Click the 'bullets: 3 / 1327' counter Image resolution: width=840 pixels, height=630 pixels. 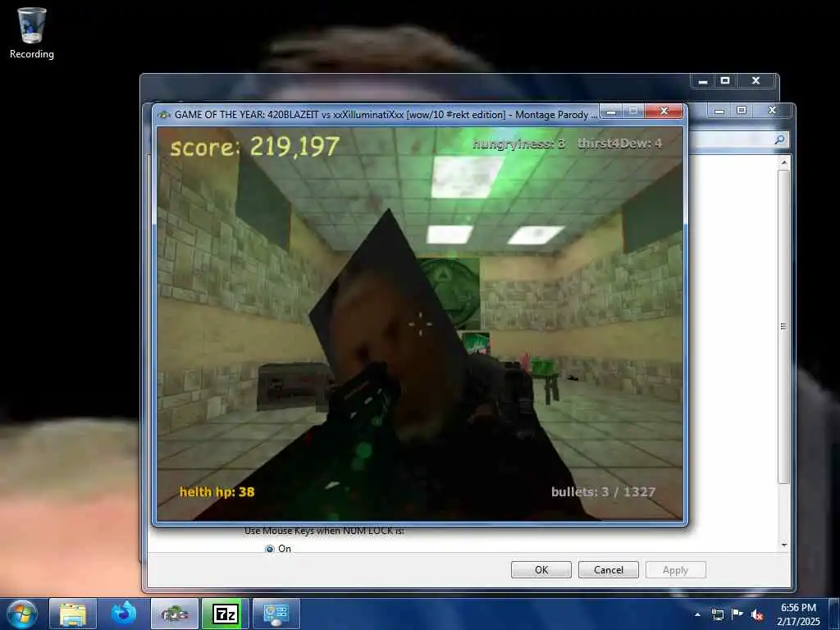(x=603, y=492)
